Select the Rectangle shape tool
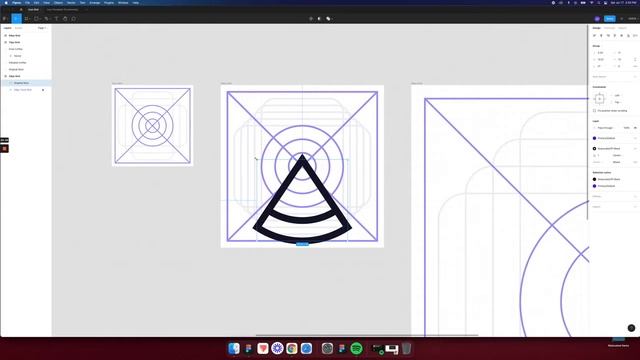Viewport: 640px width, 360px height. click(x=37, y=18)
